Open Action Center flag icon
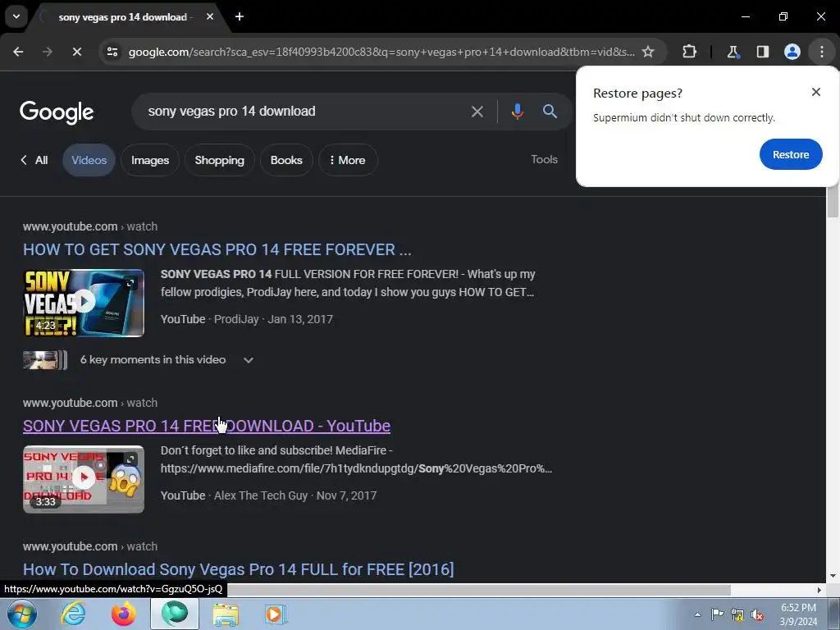Screen dimensions: 840x630 pos(717,614)
